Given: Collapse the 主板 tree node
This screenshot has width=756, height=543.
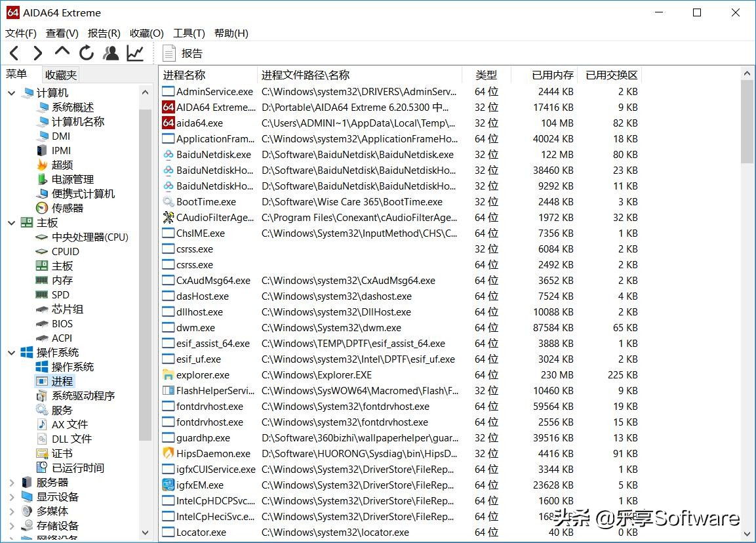Looking at the screenshot, I should point(12,223).
